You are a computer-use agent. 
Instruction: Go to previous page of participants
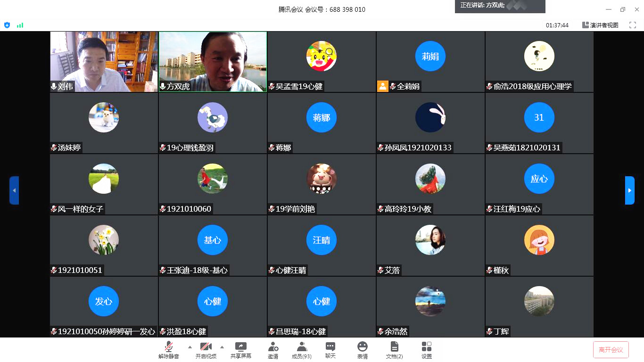click(x=14, y=190)
